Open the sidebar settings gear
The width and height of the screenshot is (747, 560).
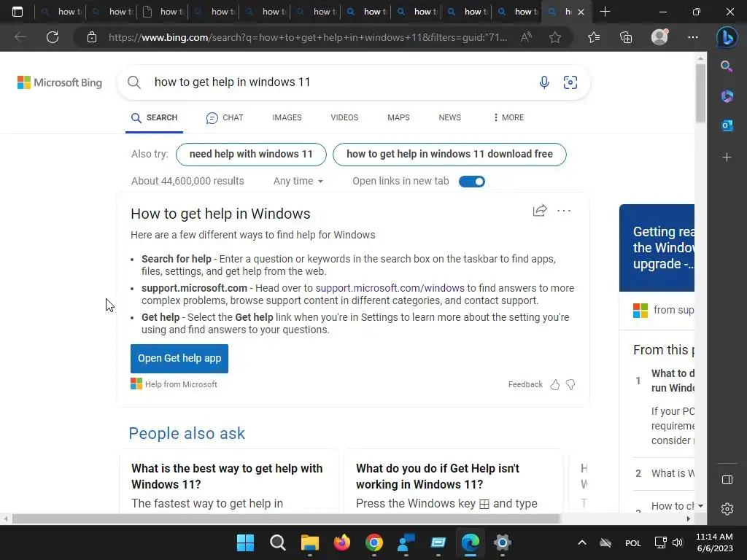click(727, 509)
